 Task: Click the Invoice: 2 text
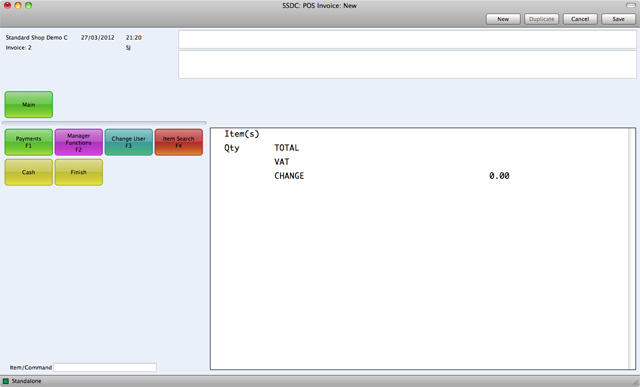pyautogui.click(x=18, y=48)
